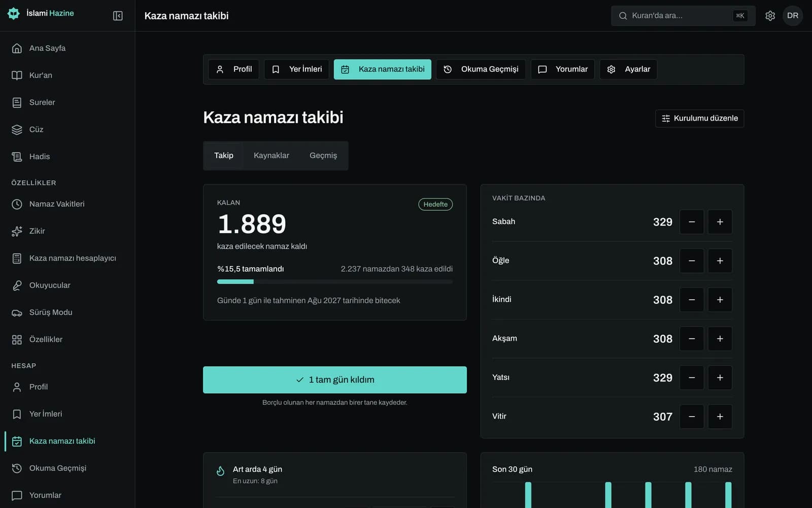Increase the Sabah prayer count
This screenshot has height=508, width=812.
(720, 222)
